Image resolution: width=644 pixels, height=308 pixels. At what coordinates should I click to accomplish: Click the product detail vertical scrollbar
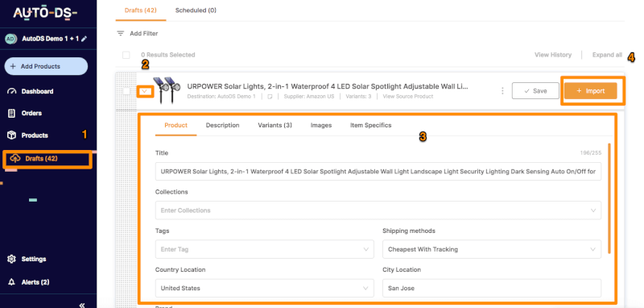pos(609,198)
